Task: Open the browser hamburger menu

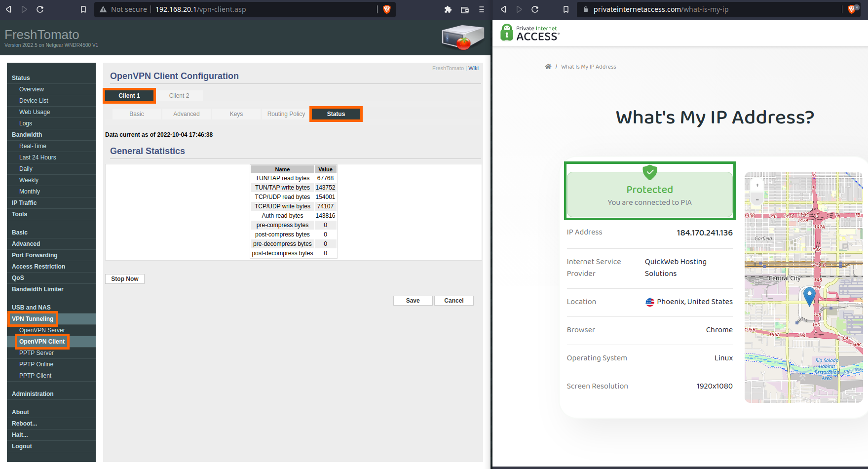Action: tap(482, 9)
